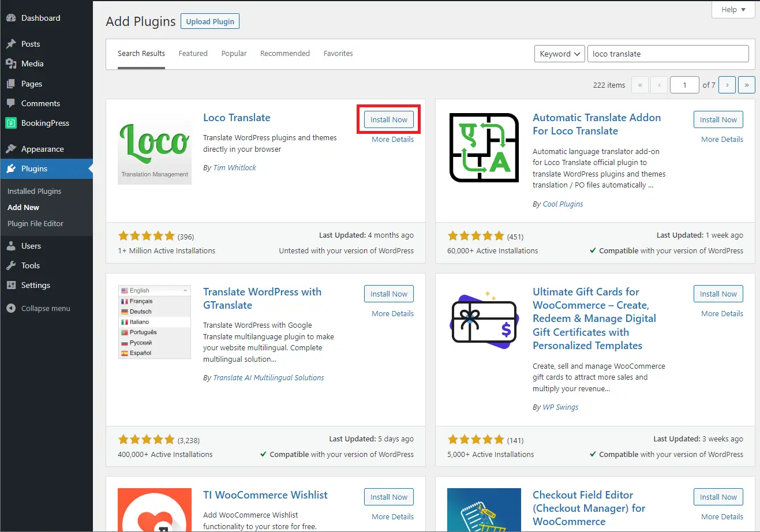Screen dimensions: 760x532
Task: Open the Add New submenu item
Action: (23, 207)
